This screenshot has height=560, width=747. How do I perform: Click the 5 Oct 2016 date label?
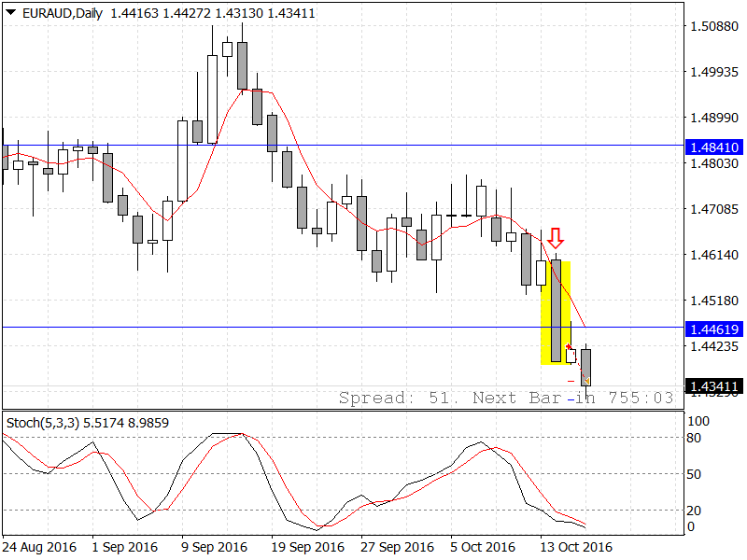[483, 547]
